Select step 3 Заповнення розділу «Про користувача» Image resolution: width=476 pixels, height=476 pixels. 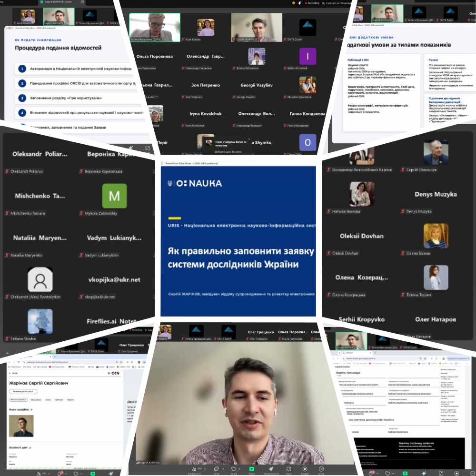[79, 98]
